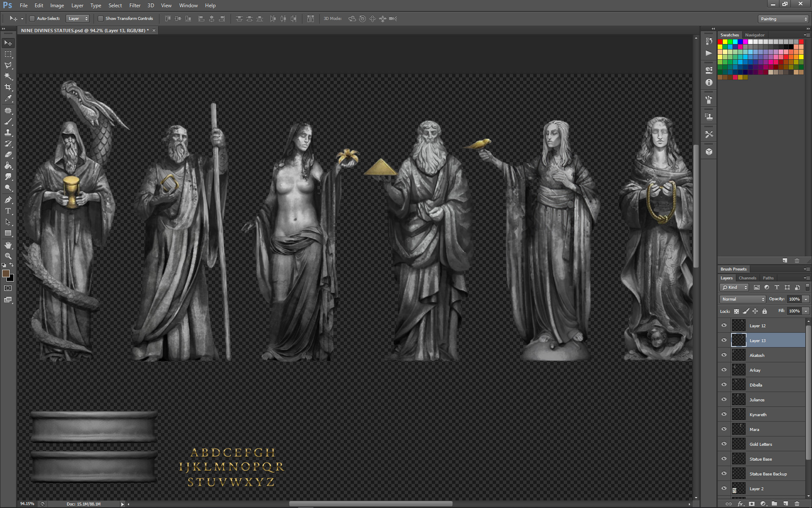Open the Swatches panel flyout menu

click(x=807, y=35)
